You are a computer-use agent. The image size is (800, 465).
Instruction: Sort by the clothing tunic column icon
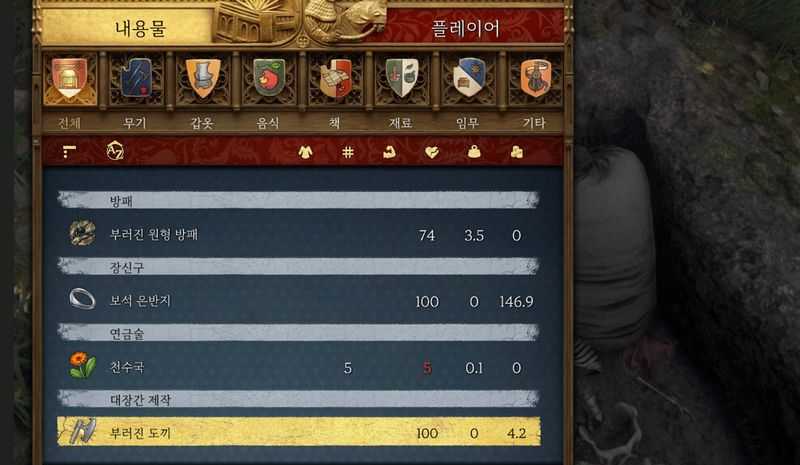[x=305, y=152]
